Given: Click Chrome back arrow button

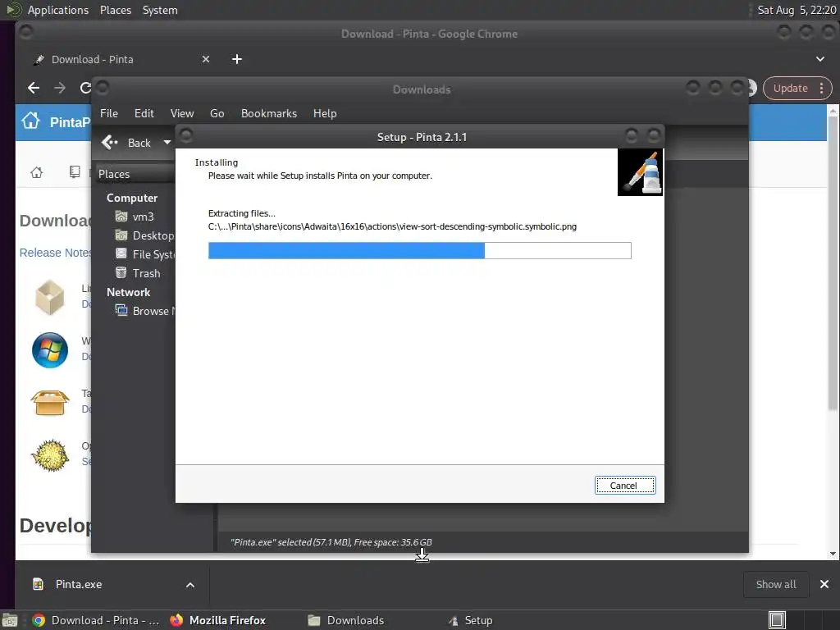Looking at the screenshot, I should 34,88.
